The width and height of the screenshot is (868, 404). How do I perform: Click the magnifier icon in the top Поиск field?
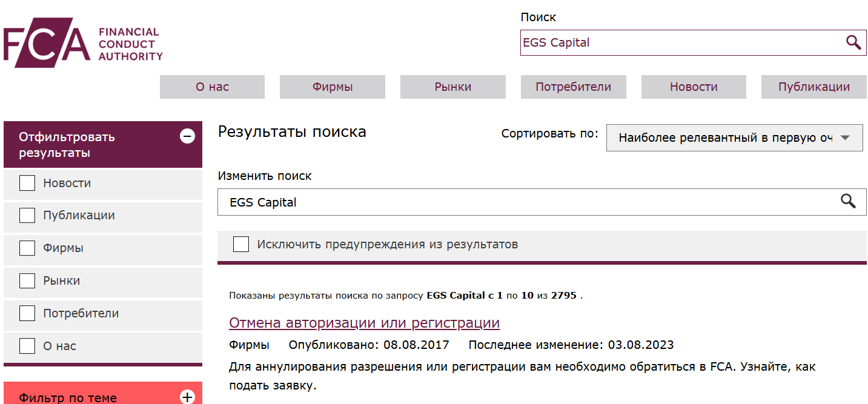(853, 42)
